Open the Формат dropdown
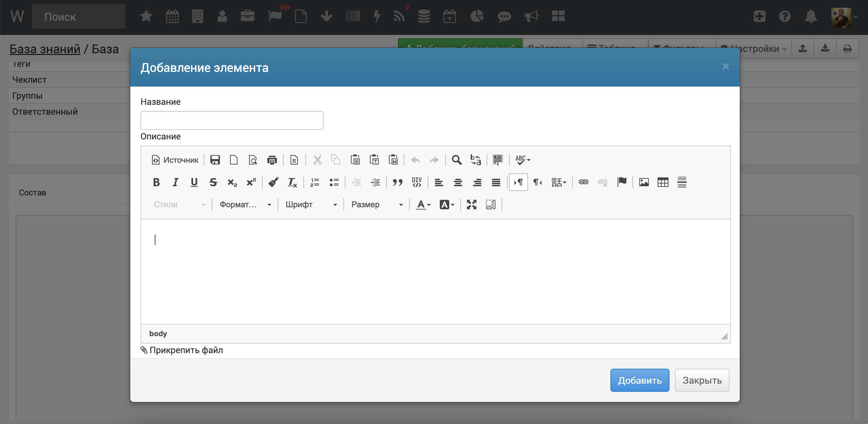 click(x=245, y=205)
